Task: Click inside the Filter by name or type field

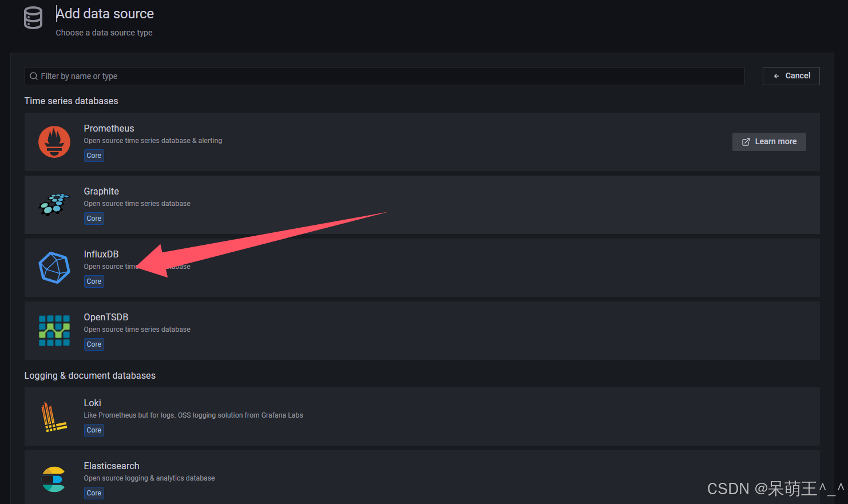Action: (x=229, y=76)
